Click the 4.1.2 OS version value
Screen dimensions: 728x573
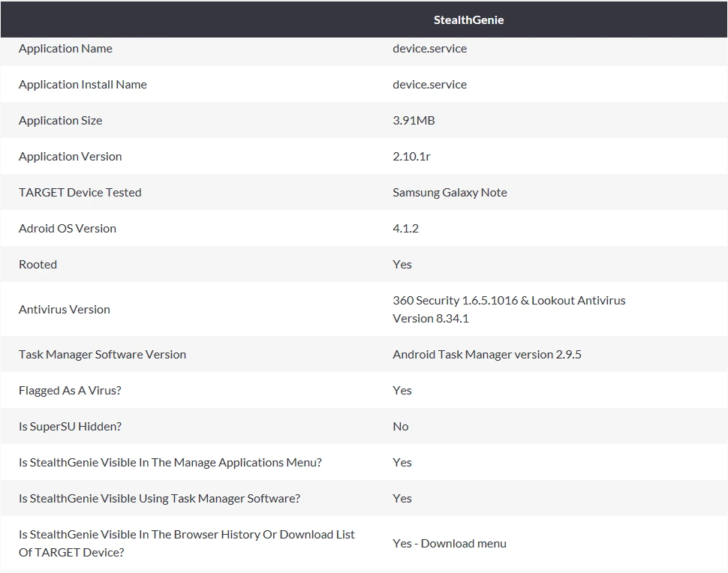pyautogui.click(x=405, y=228)
